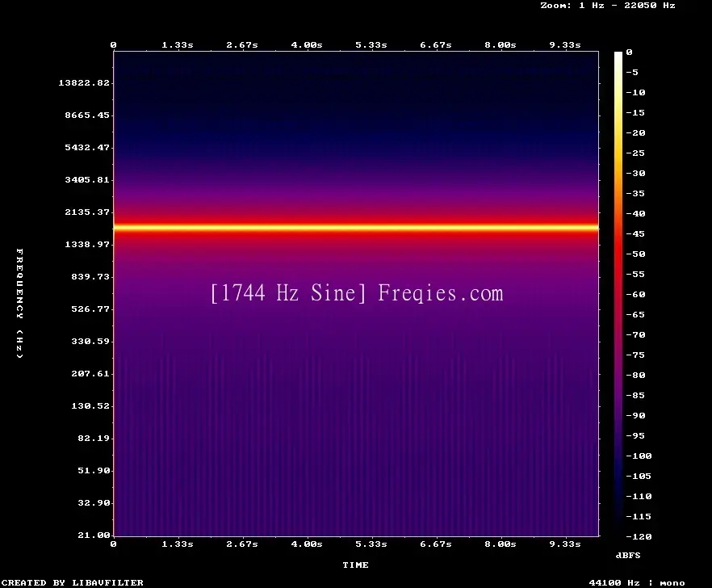Click the 526.77 frequency label
Image resolution: width=712 pixels, height=588 pixels.
[90, 309]
